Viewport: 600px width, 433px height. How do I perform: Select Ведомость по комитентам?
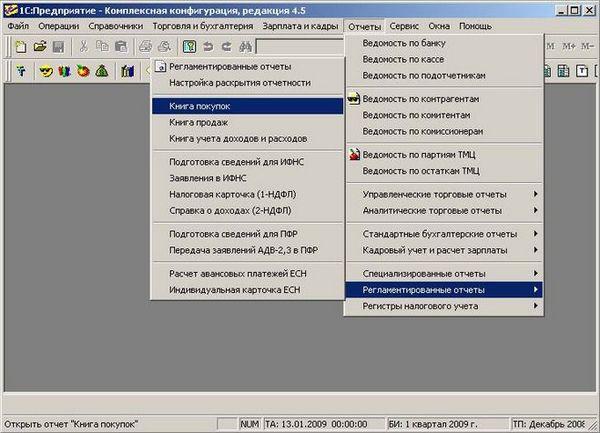[x=444, y=115]
